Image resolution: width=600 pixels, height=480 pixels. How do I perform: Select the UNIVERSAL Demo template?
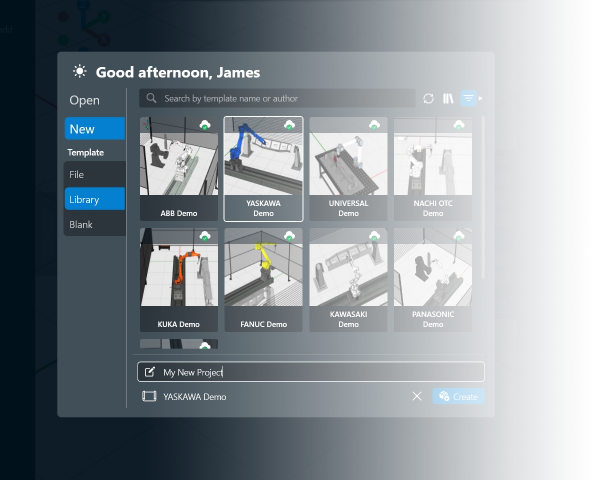click(348, 169)
